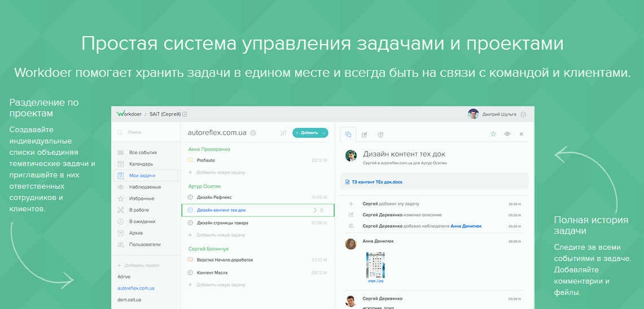
Task: Click the magnifier icon beside Поиск
Action: tap(120, 132)
